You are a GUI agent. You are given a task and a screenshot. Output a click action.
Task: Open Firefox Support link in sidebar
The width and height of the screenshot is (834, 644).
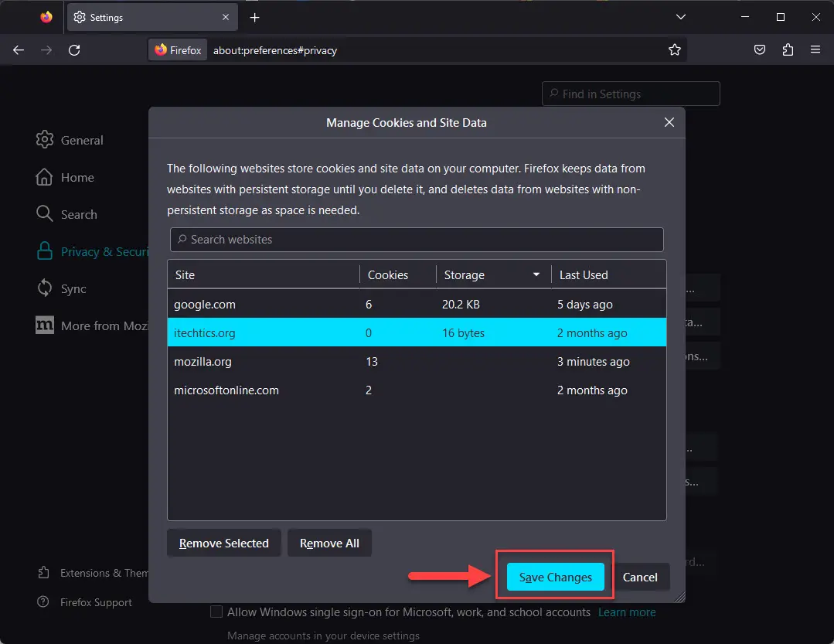click(84, 602)
